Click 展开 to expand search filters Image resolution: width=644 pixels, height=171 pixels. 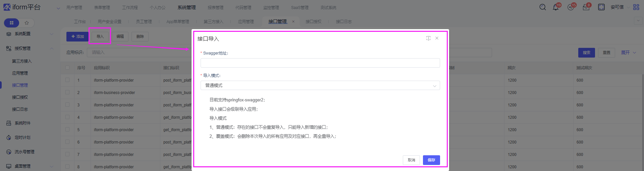628,53
